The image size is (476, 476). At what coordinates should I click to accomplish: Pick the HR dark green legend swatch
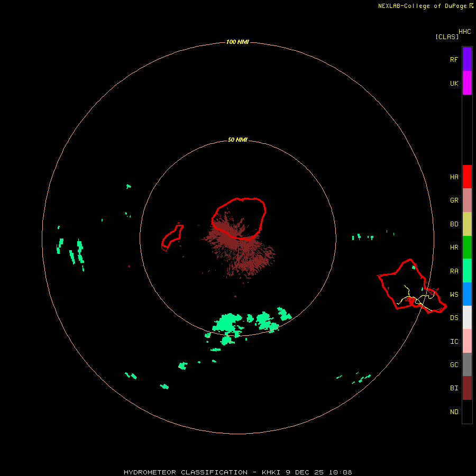tap(467, 248)
